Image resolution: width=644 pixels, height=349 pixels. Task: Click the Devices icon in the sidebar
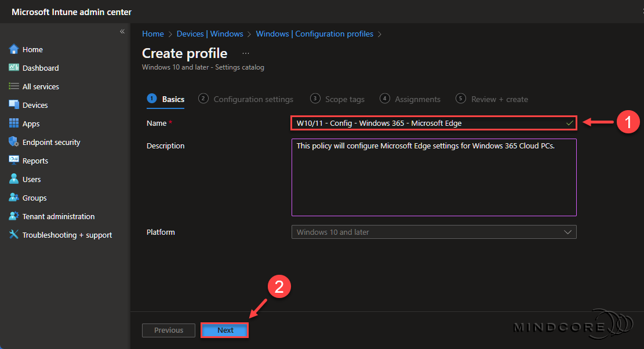point(14,105)
